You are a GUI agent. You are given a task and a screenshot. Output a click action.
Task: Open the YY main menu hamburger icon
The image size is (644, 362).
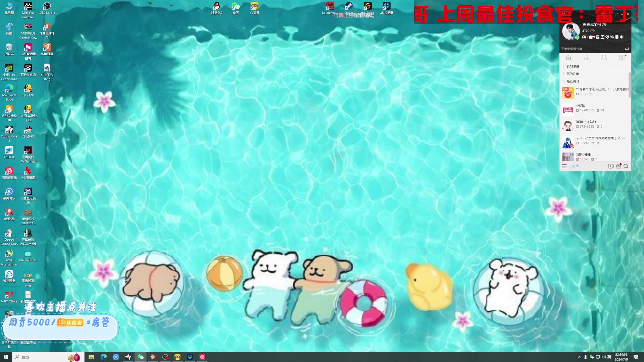click(x=564, y=166)
